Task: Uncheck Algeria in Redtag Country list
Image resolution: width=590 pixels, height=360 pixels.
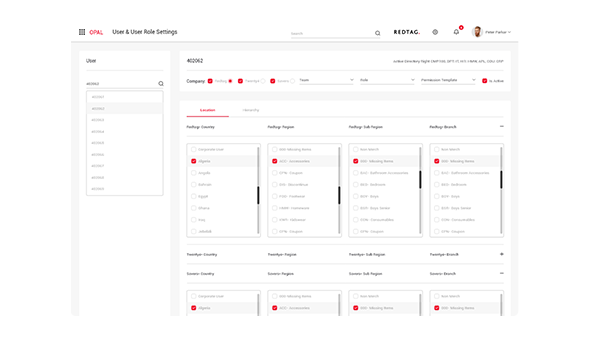Action: click(x=193, y=161)
